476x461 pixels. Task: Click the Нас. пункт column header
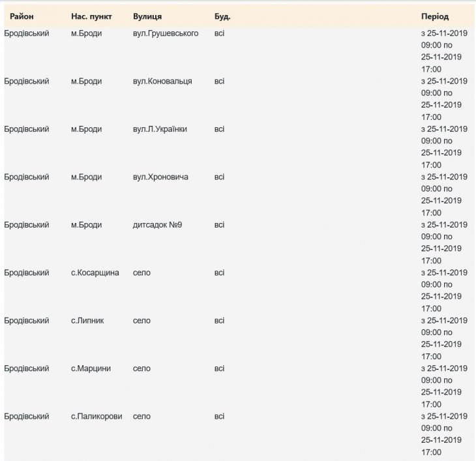91,16
